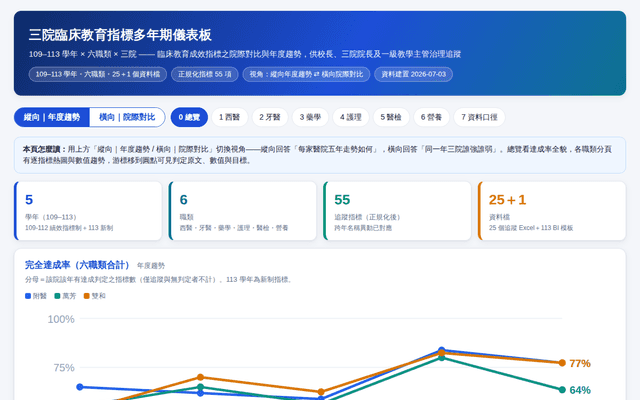Screen dimensions: 640x400
Task: Open the 3 藥學 tab
Action: point(310,118)
